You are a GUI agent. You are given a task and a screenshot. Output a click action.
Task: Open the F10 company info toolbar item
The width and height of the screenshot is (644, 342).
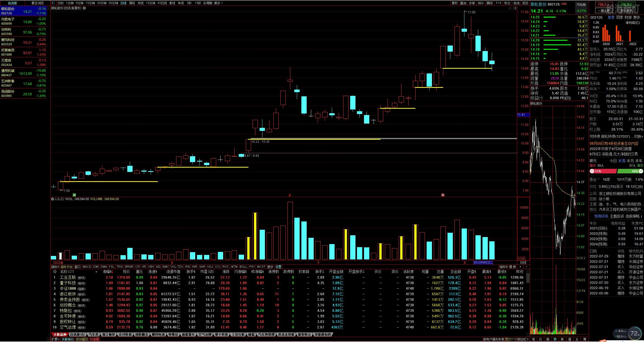499,3
